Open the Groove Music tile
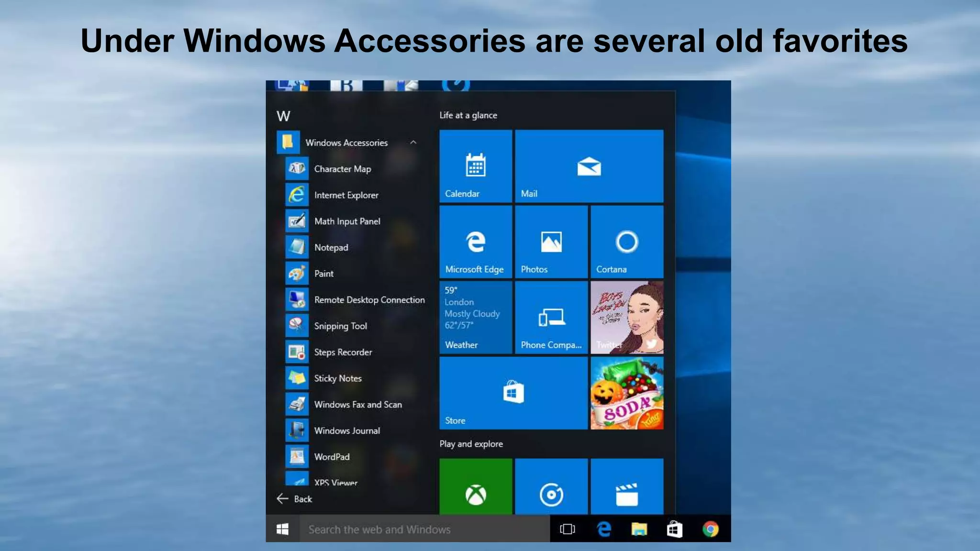The height and width of the screenshot is (551, 980). [x=551, y=486]
